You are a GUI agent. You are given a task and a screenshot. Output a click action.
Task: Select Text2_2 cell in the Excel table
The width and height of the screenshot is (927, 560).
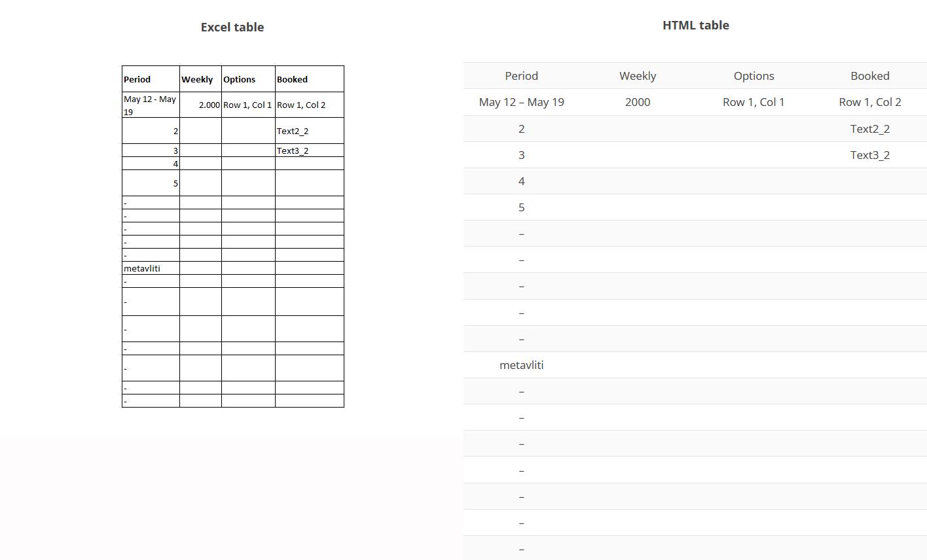click(x=309, y=131)
